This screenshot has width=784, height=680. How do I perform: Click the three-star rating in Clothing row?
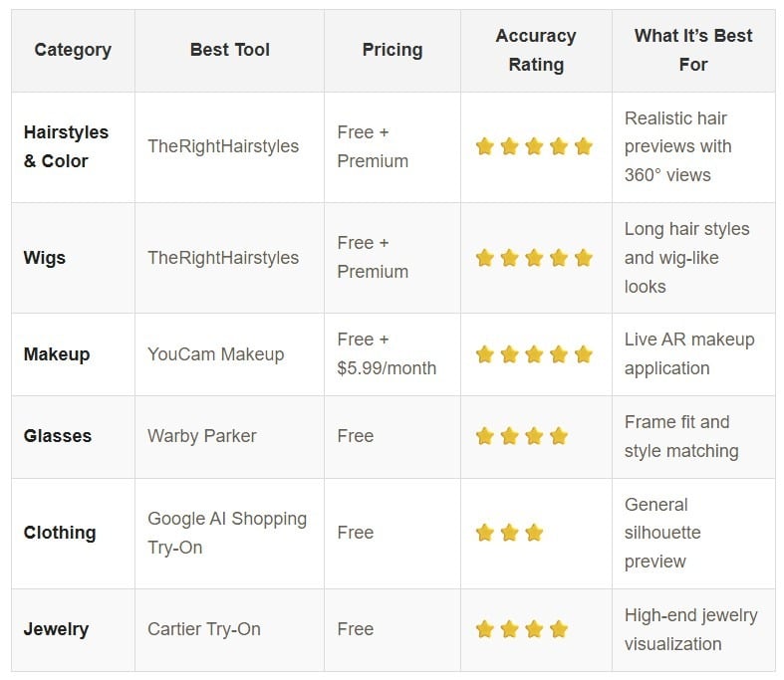509,533
